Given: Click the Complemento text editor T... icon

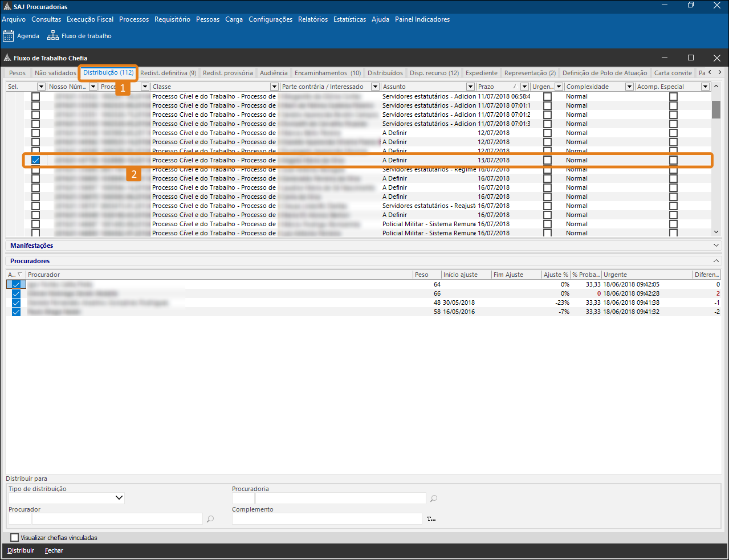Looking at the screenshot, I should [x=431, y=519].
